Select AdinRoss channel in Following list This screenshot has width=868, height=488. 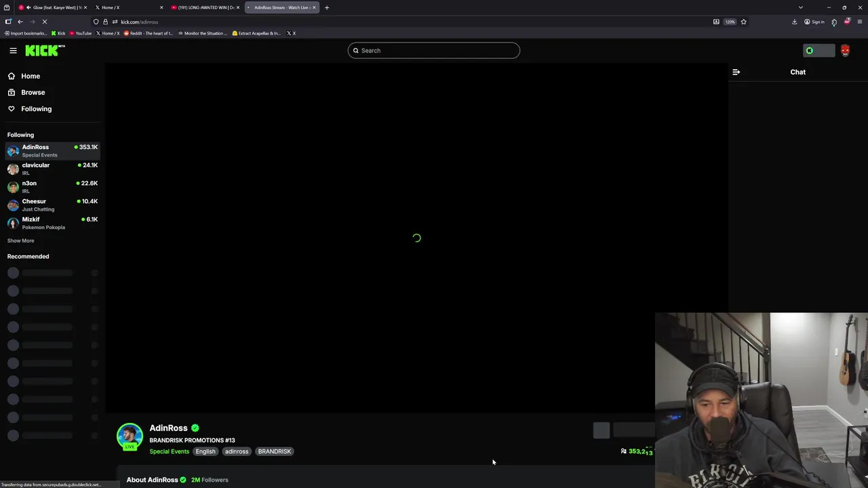pyautogui.click(x=52, y=150)
